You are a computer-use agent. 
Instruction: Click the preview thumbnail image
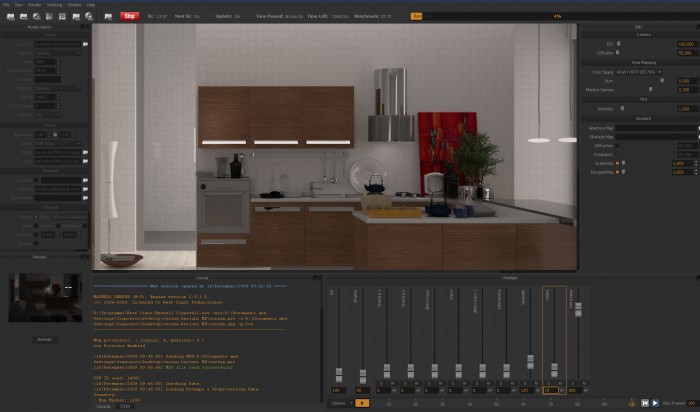pos(45,298)
